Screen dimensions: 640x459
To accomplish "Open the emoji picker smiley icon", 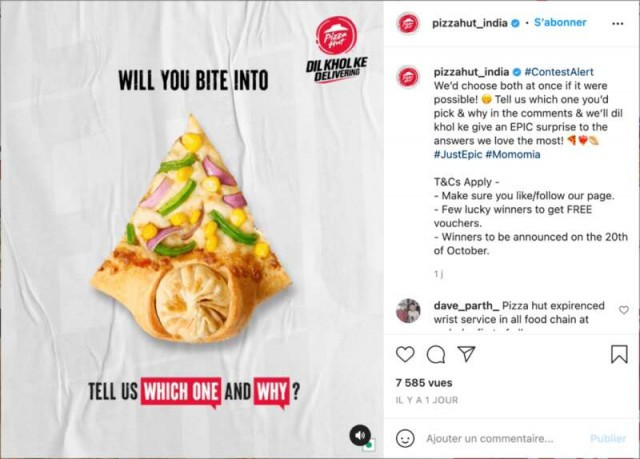I will 405,439.
